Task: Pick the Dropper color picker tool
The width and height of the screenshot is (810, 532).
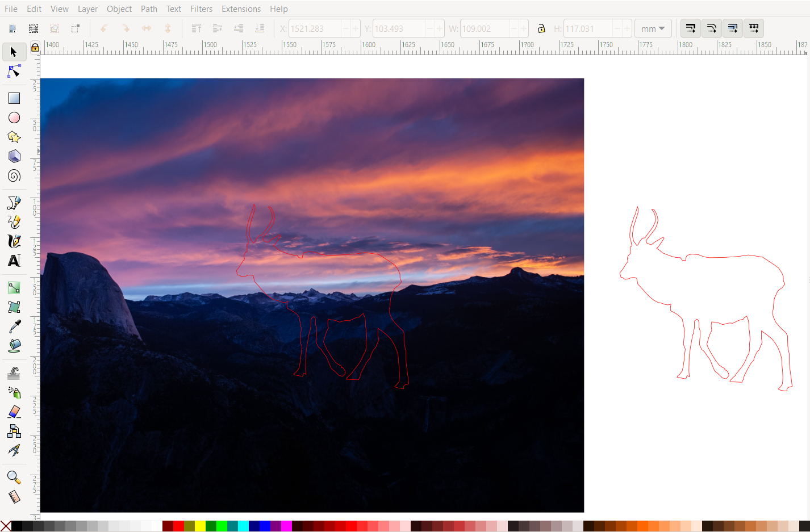Action: point(14,326)
